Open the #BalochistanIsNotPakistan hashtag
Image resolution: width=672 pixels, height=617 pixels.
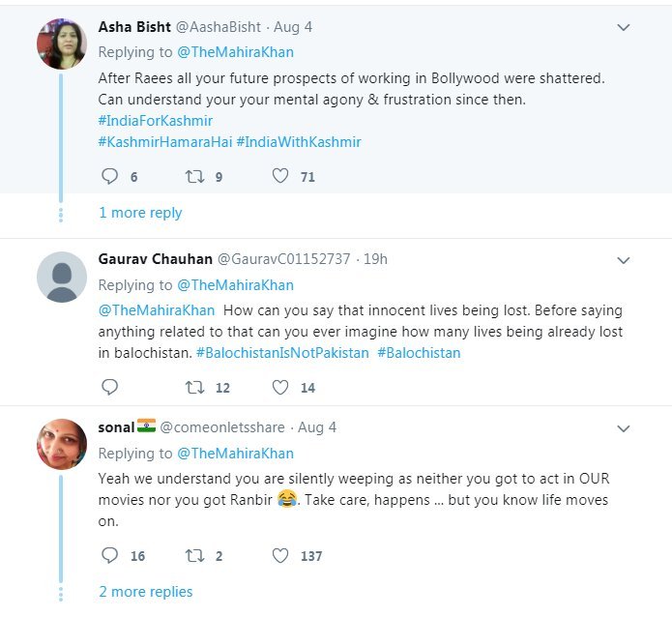(x=282, y=353)
